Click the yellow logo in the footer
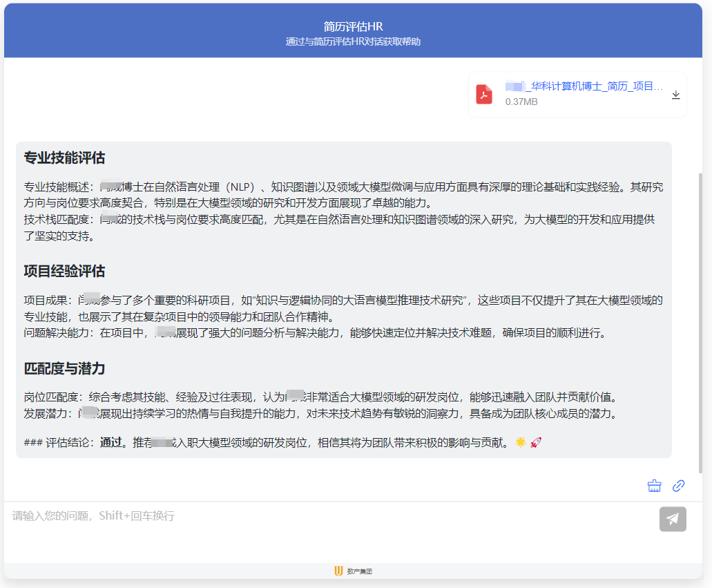 click(x=338, y=571)
